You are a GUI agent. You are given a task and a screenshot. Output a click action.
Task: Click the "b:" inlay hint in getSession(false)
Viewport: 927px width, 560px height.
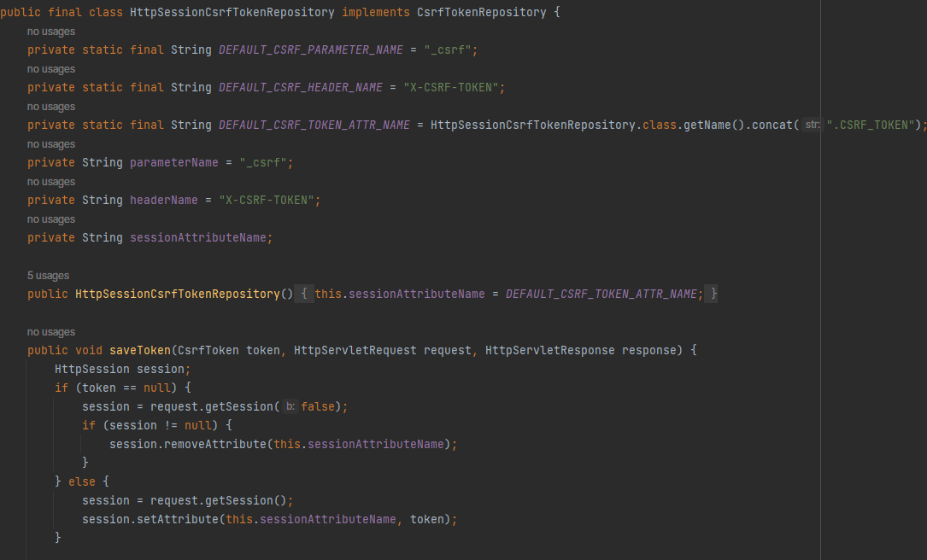(x=289, y=406)
